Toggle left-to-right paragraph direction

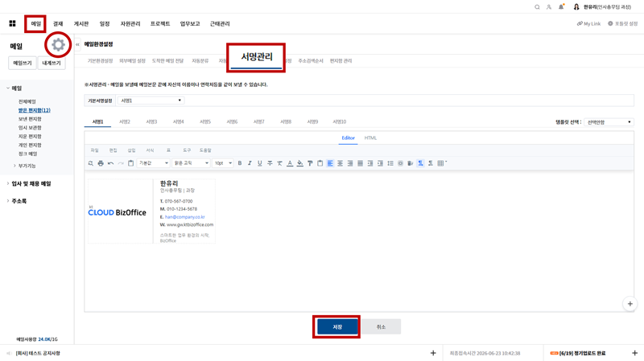420,163
